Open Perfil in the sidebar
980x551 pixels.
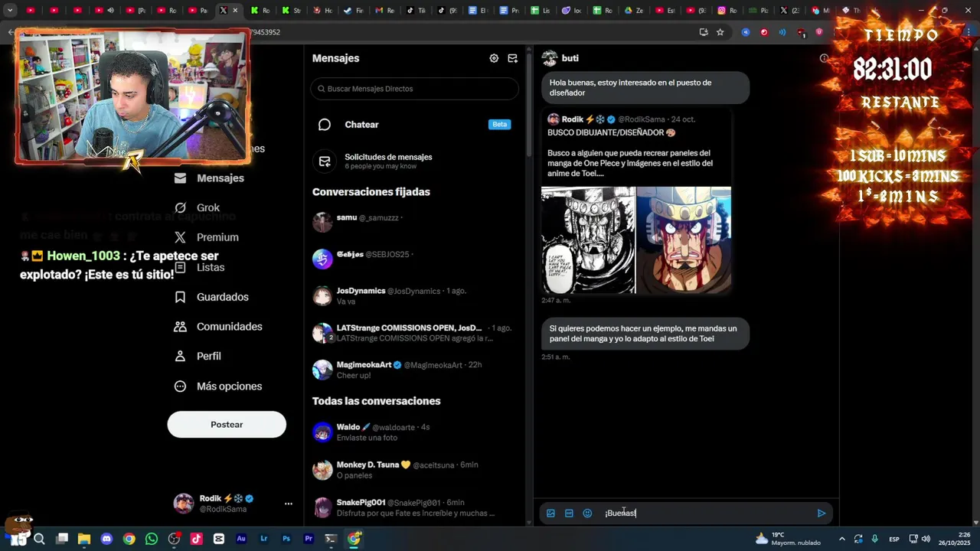tap(198, 357)
